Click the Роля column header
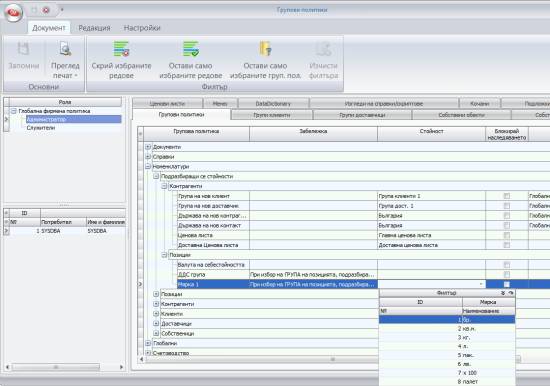550x386 pixels. click(x=65, y=102)
